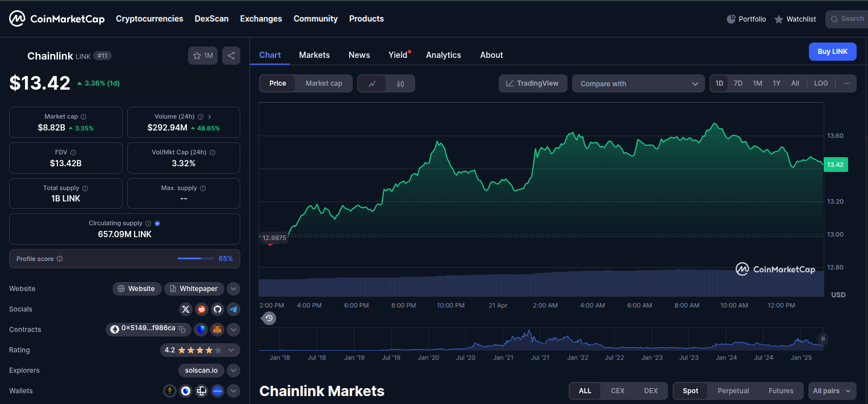Grab the range selector right handle
868x404 pixels.
click(x=823, y=339)
